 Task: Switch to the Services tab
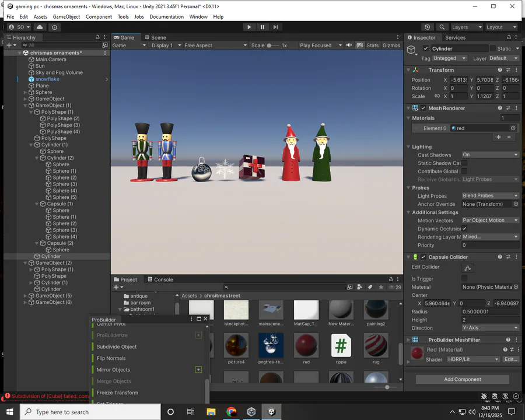coord(455,37)
